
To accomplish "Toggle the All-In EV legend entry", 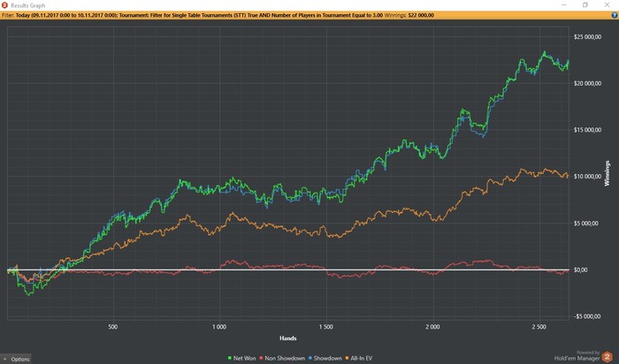I will tap(359, 358).
